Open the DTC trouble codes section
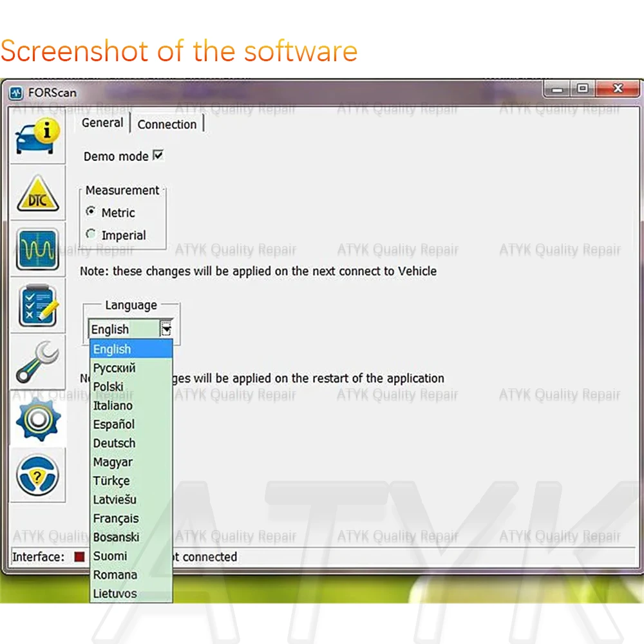Screen dimensions: 644x644 [37, 193]
